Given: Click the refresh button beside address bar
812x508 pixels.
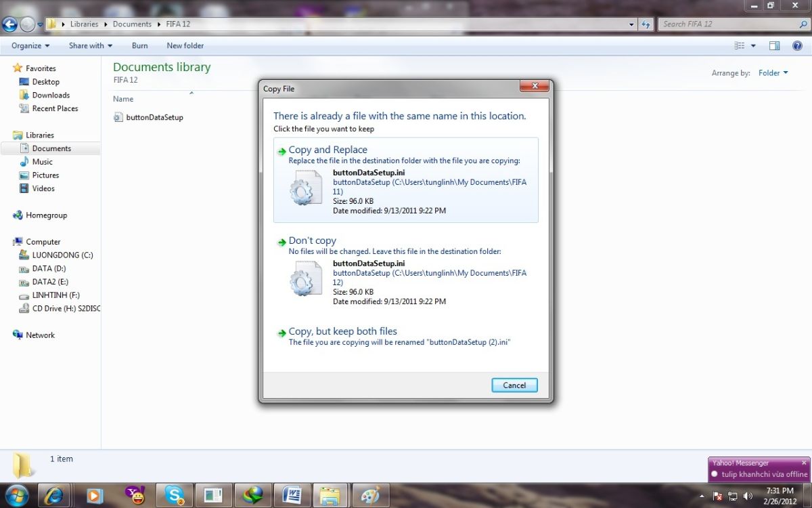Looking at the screenshot, I should (646, 24).
